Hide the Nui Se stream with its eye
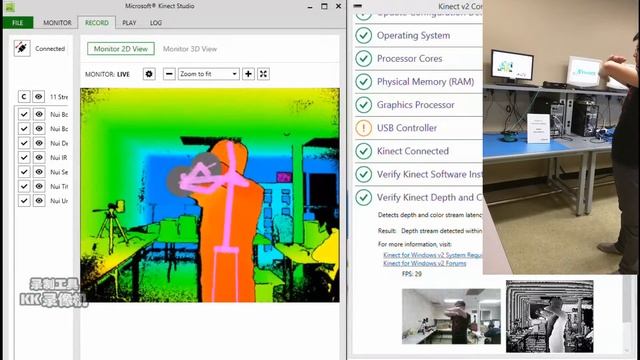Screen dimensions: 640x360 point(39,172)
